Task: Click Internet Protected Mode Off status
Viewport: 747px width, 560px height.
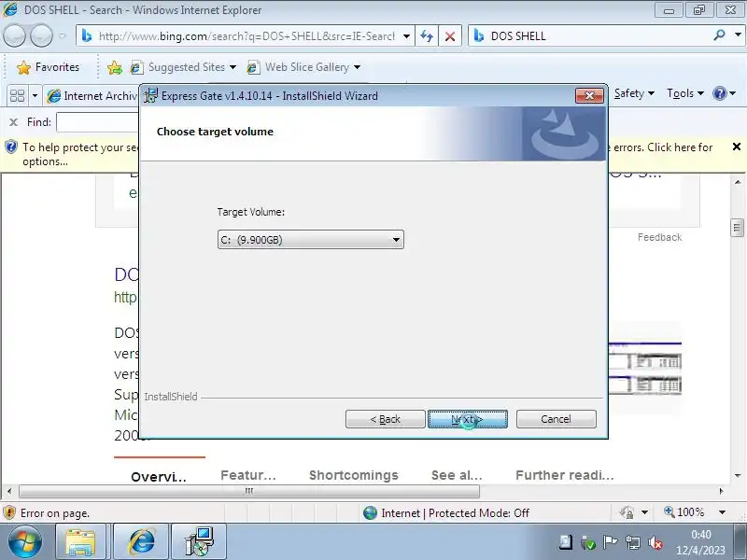Action: pos(446,512)
